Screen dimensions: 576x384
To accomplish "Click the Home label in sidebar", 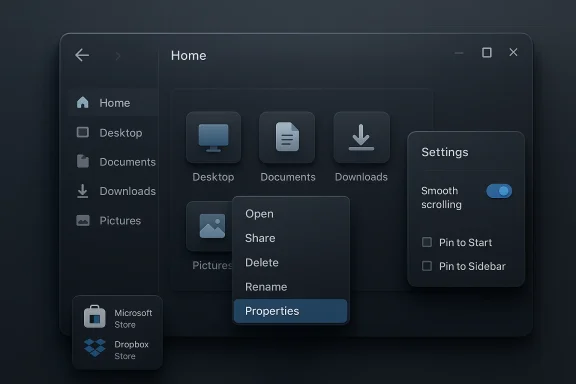I will tap(115, 103).
